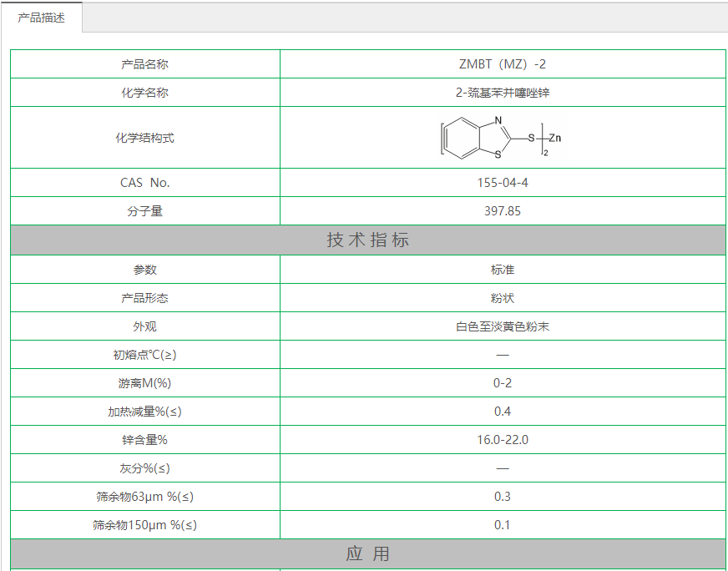The height and width of the screenshot is (571, 728).
Task: Click the 游离M(%) value 0-2
Action: click(x=502, y=383)
